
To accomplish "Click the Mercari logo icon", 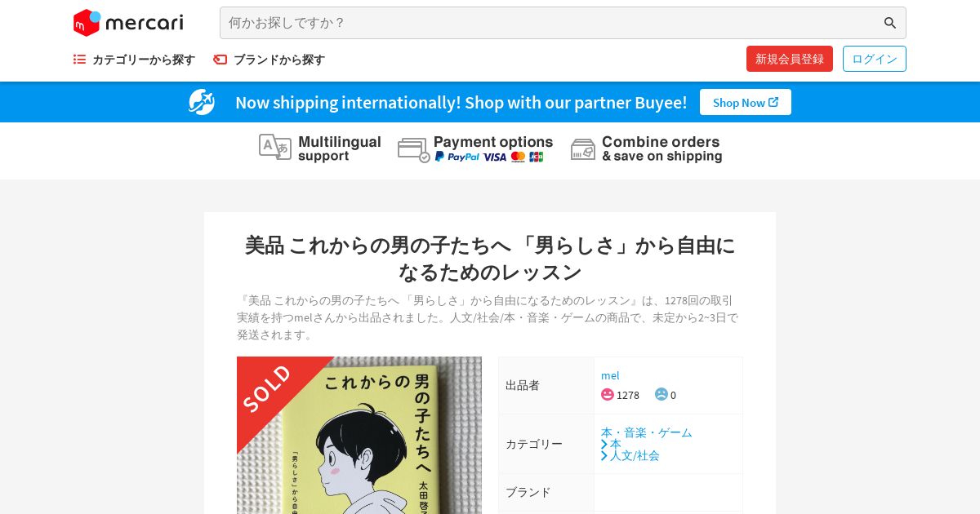I will point(87,23).
